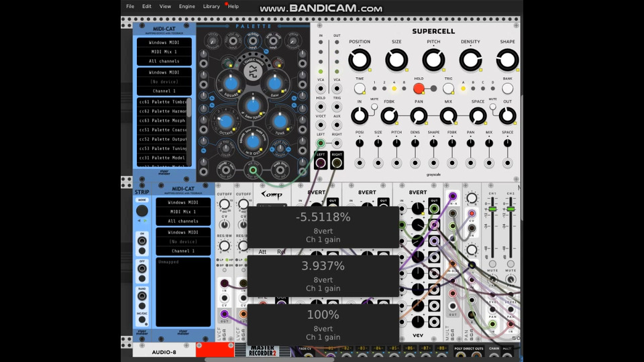Image resolution: width=644 pixels, height=362 pixels.
Task: Click Palette SAW blue knob
Action: (274, 84)
